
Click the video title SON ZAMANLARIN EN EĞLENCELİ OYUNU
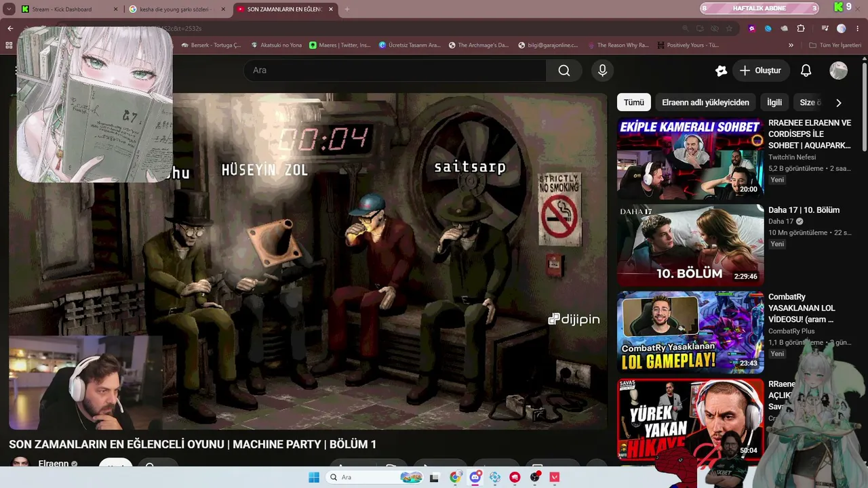point(193,445)
